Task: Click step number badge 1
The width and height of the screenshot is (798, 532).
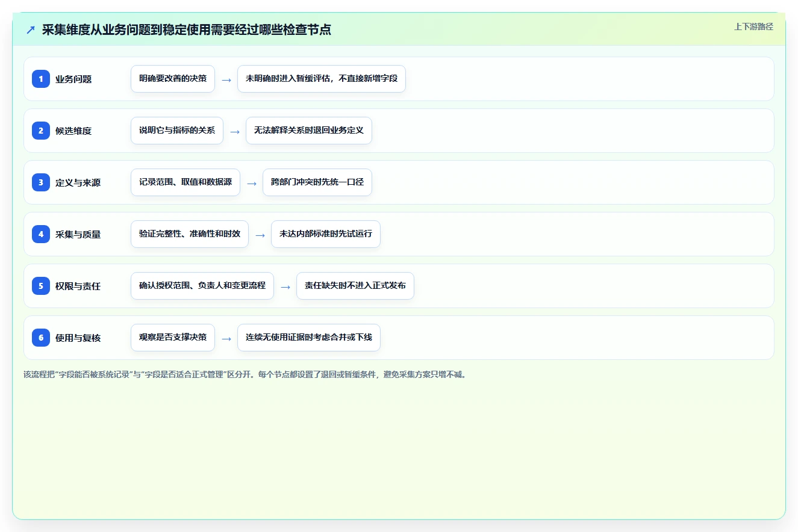Action: pos(41,79)
